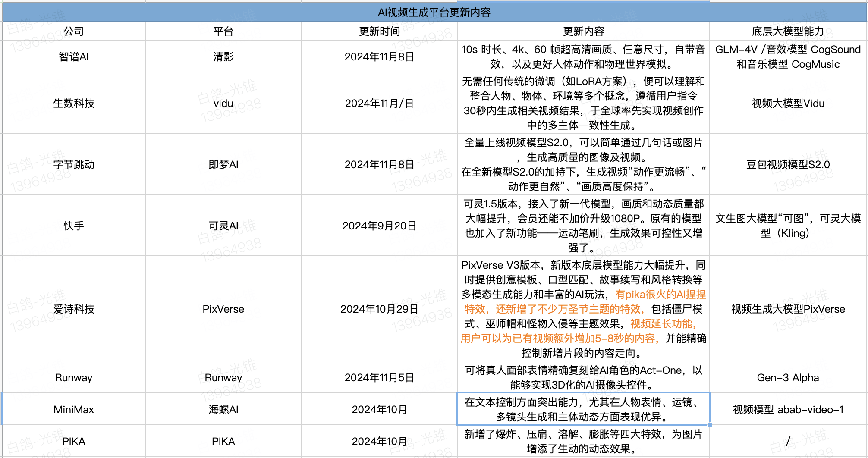Viewport: 868px width, 458px height.
Task: Click the date cell '2024年11月5日'
Action: 380,377
